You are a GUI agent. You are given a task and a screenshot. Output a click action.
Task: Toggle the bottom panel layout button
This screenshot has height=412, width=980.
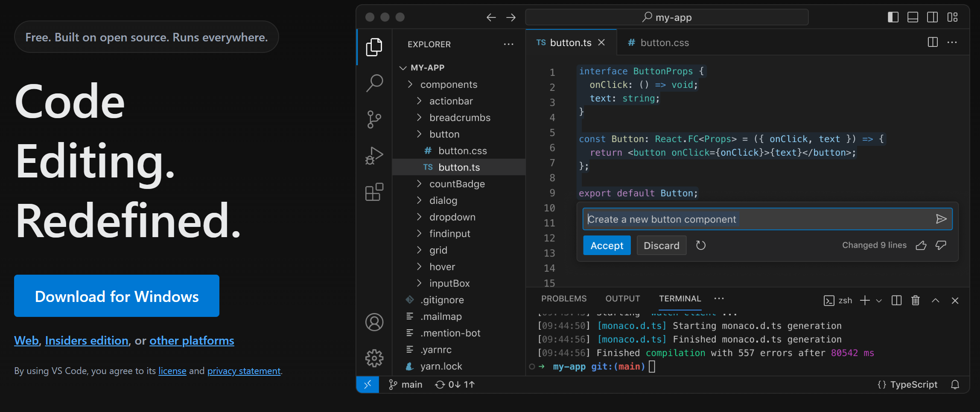[x=913, y=17]
